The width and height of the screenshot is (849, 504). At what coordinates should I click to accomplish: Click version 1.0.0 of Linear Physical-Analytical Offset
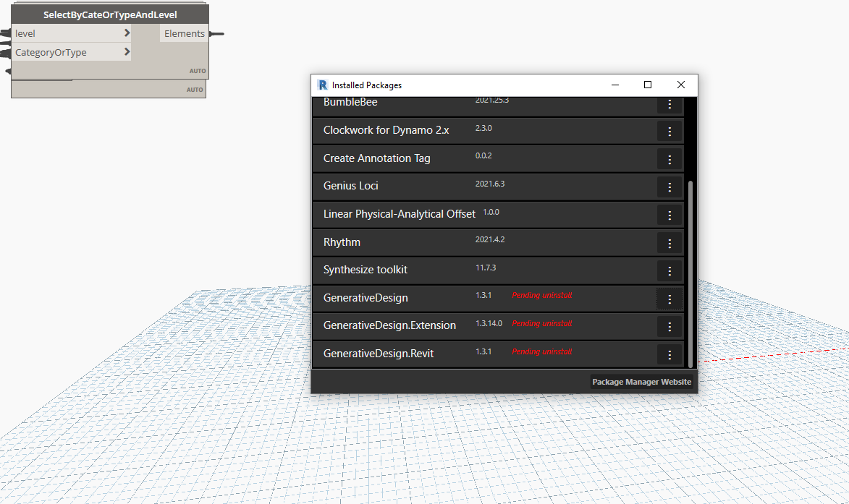(x=491, y=212)
